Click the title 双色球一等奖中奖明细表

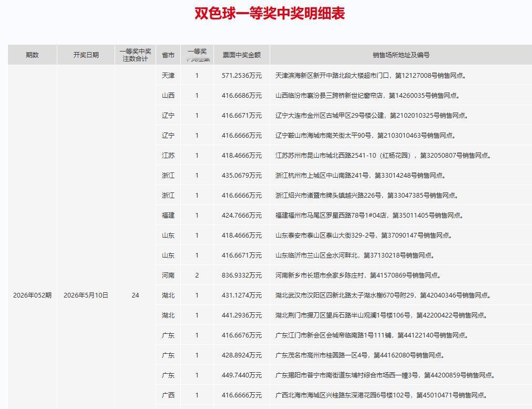click(x=269, y=14)
